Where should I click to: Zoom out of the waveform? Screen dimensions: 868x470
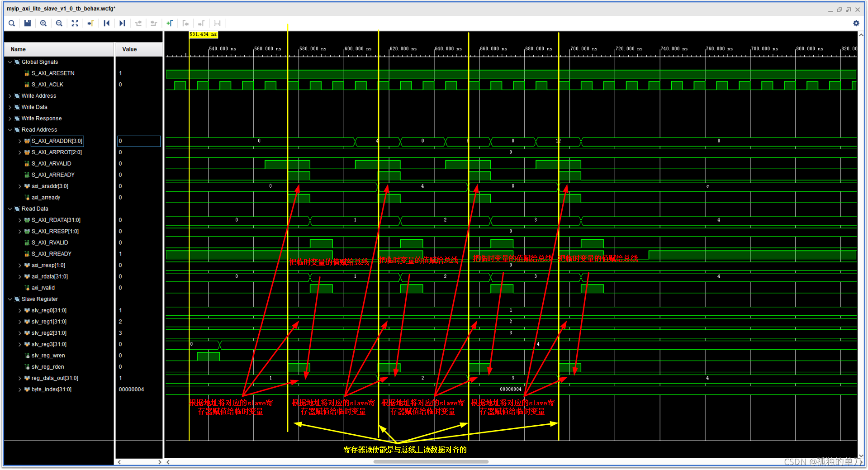point(59,23)
